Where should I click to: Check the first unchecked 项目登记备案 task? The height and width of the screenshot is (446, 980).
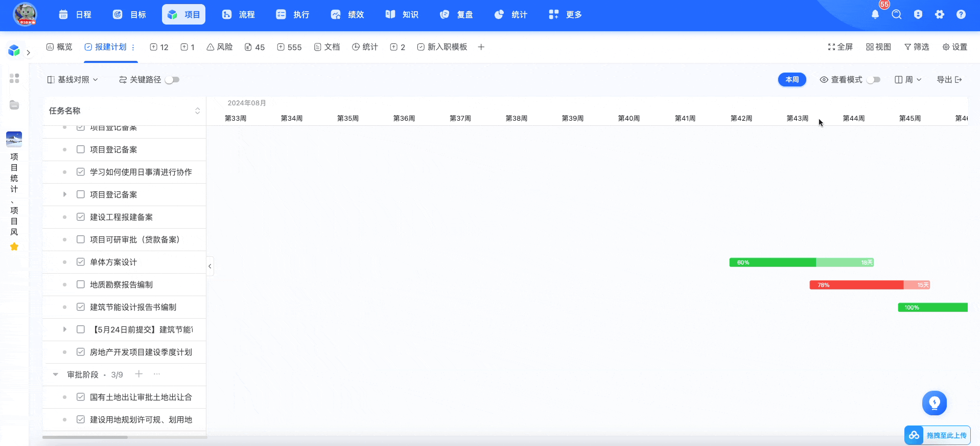(80, 149)
